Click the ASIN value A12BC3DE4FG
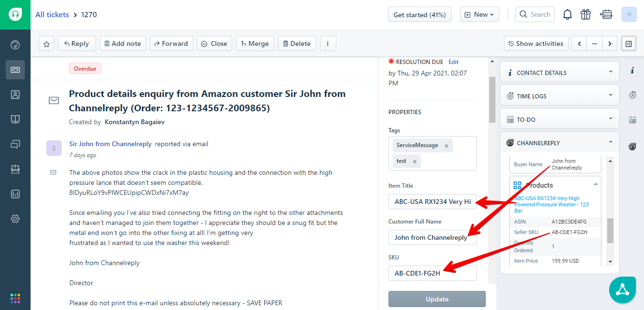This screenshot has height=310, width=644. pyautogui.click(x=569, y=222)
